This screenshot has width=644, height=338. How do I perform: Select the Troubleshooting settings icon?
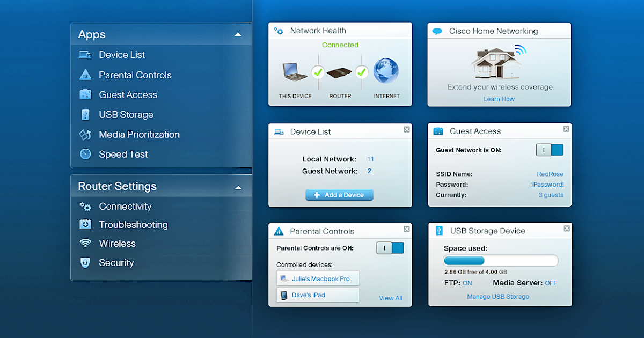click(x=86, y=225)
